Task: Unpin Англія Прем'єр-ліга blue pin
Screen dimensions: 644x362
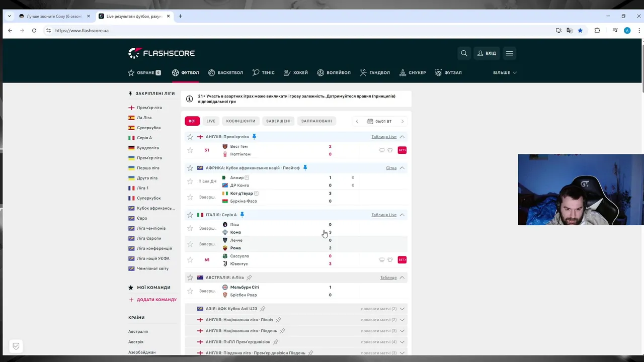Action: 254,137
